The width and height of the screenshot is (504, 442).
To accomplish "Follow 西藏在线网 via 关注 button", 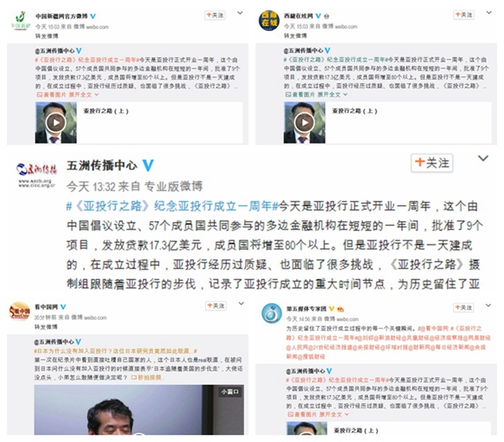I will tap(463, 15).
